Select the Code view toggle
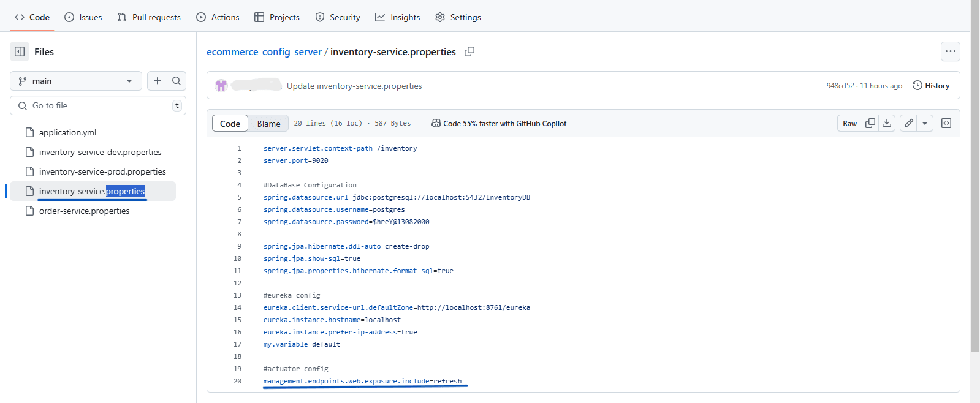The image size is (980, 403). [x=230, y=123]
